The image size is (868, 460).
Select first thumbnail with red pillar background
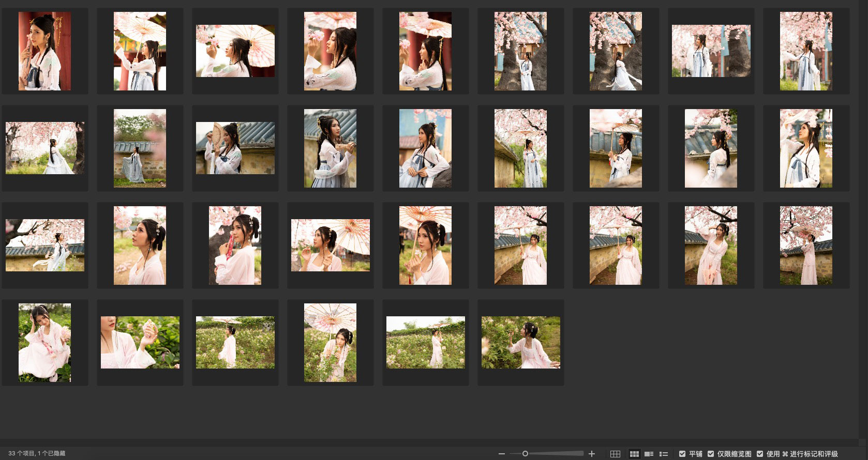(x=45, y=51)
